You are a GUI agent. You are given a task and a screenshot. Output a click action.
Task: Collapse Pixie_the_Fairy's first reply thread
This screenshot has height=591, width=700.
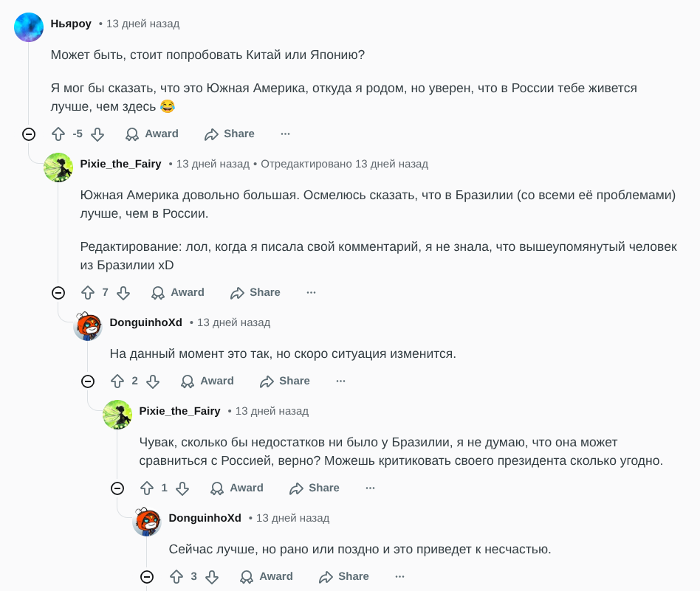click(58, 292)
